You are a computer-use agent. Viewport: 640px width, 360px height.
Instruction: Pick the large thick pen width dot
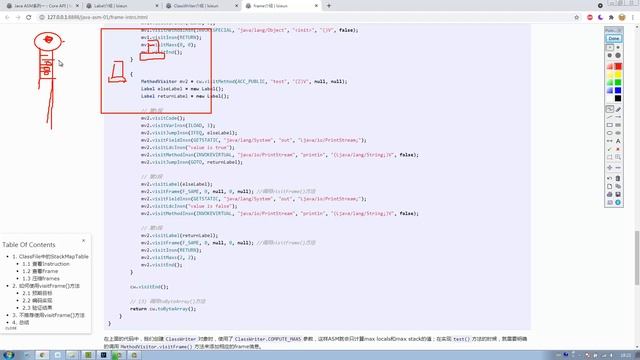coord(618,56)
